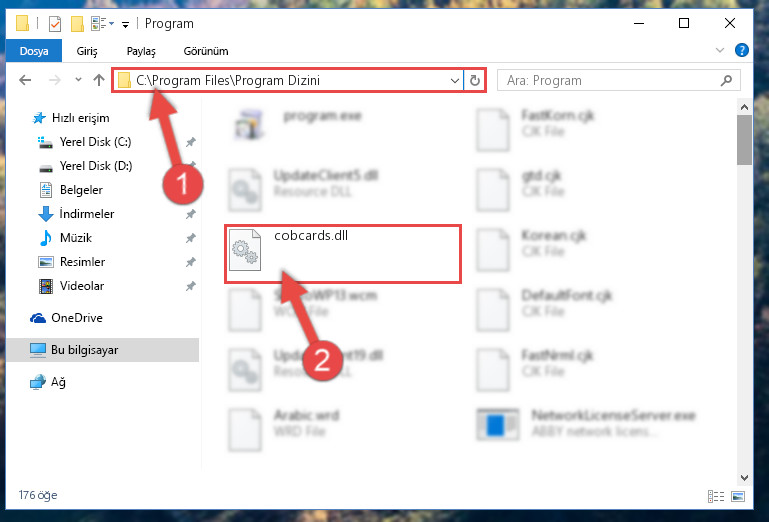Click the Properties quick access icon
The image size is (769, 522).
[55, 24]
